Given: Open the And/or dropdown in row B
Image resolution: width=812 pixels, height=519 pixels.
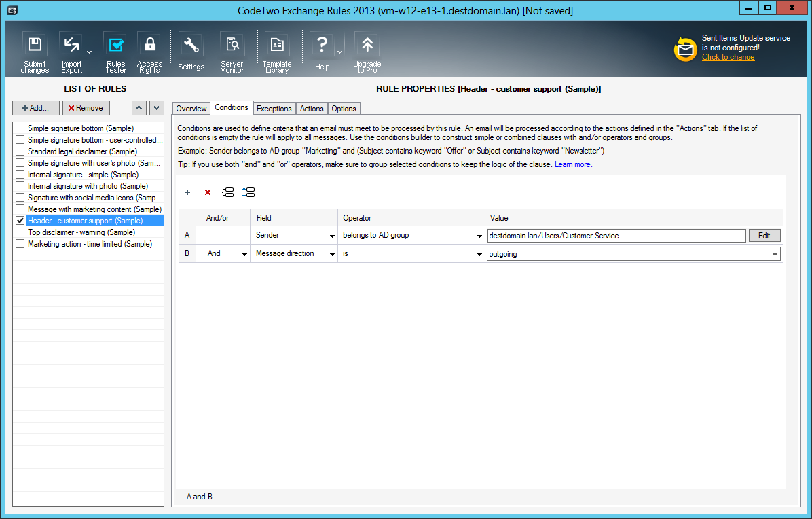Looking at the screenshot, I should coord(244,254).
